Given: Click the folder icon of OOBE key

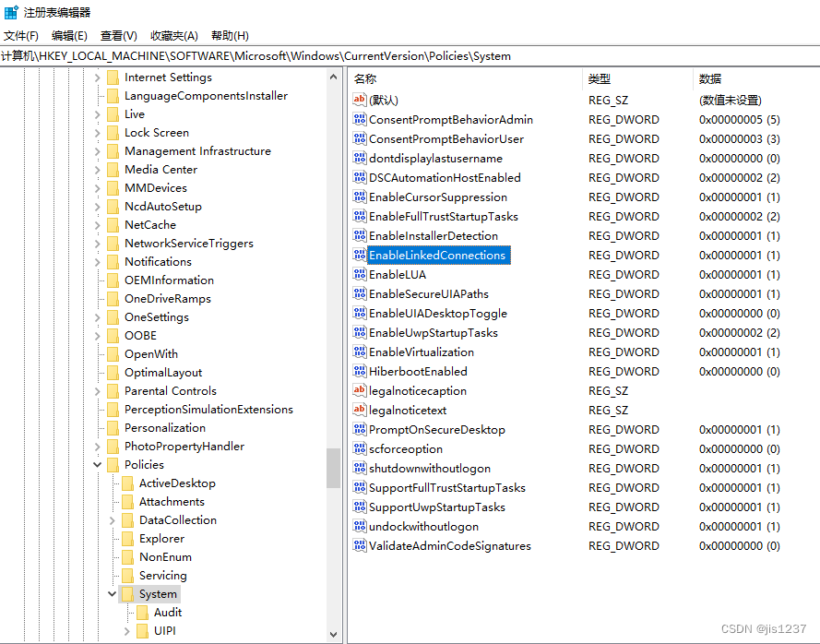Looking at the screenshot, I should 113,335.
